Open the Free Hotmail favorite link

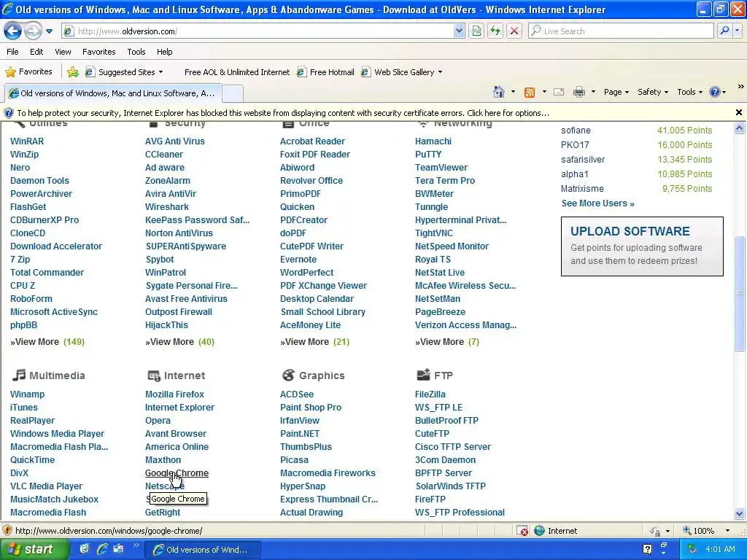(x=325, y=72)
